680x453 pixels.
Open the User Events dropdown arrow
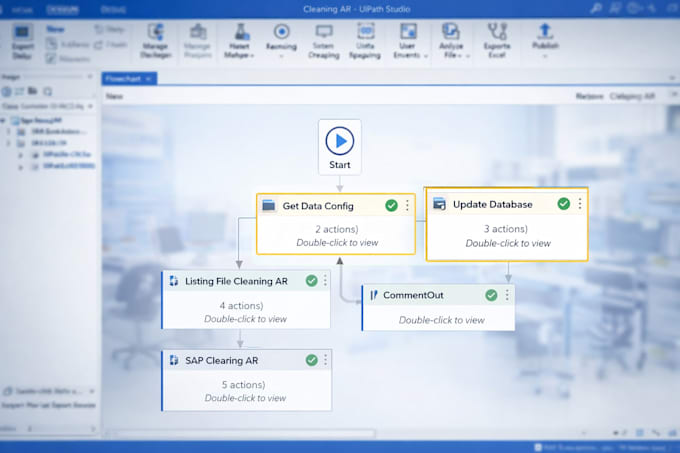click(426, 55)
